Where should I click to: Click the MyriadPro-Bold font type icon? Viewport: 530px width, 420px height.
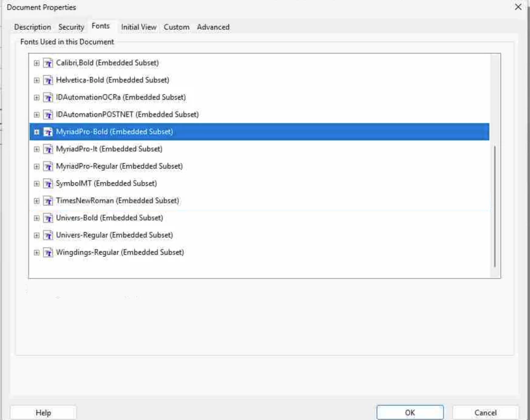tap(48, 132)
